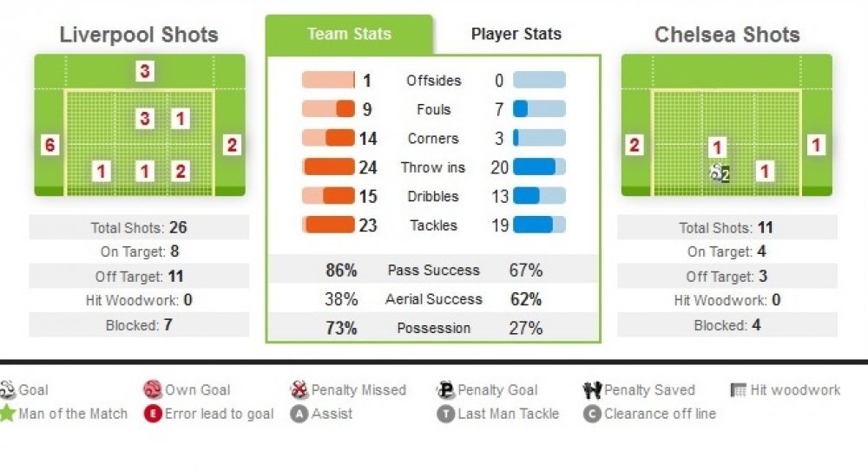
Task: Click the Penalty Goal icon
Action: (x=445, y=390)
